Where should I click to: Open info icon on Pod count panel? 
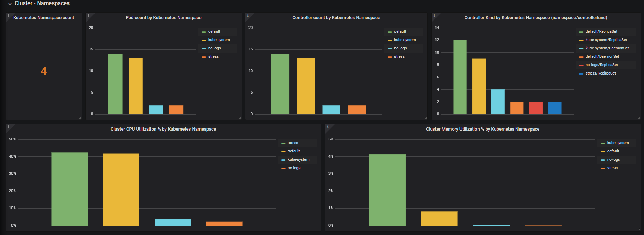[x=89, y=15]
